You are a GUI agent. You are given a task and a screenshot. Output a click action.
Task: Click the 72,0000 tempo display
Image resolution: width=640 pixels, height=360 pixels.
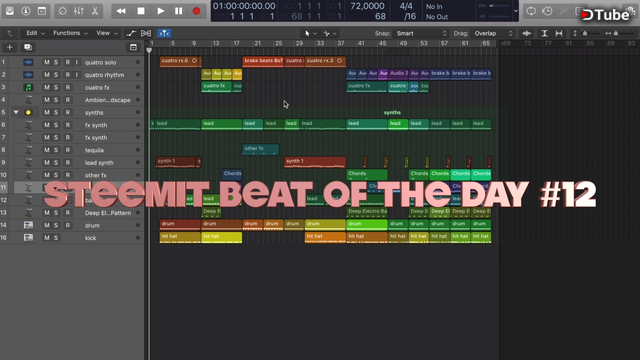point(367,6)
